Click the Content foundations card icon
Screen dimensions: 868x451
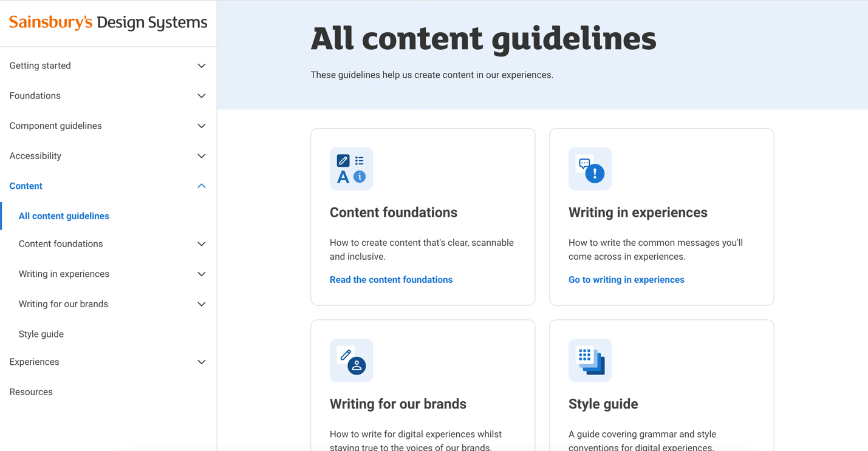[351, 169]
